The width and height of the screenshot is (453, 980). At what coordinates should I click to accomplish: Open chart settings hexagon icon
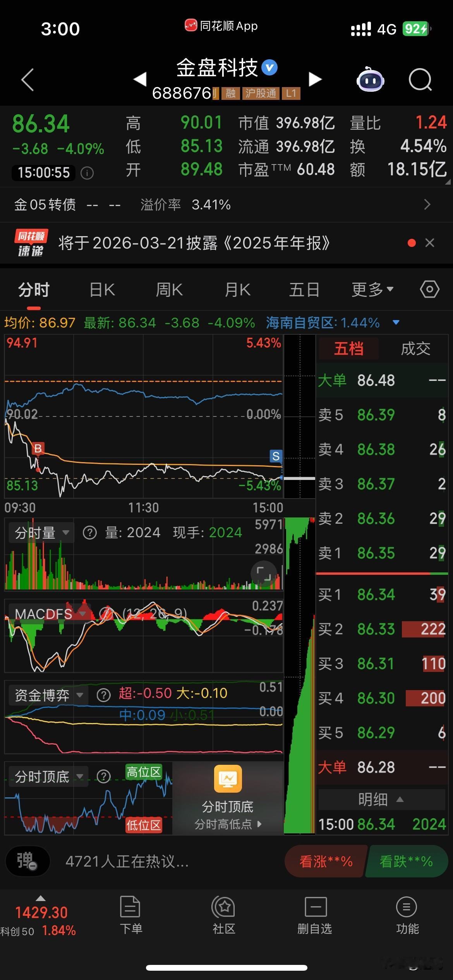430,290
